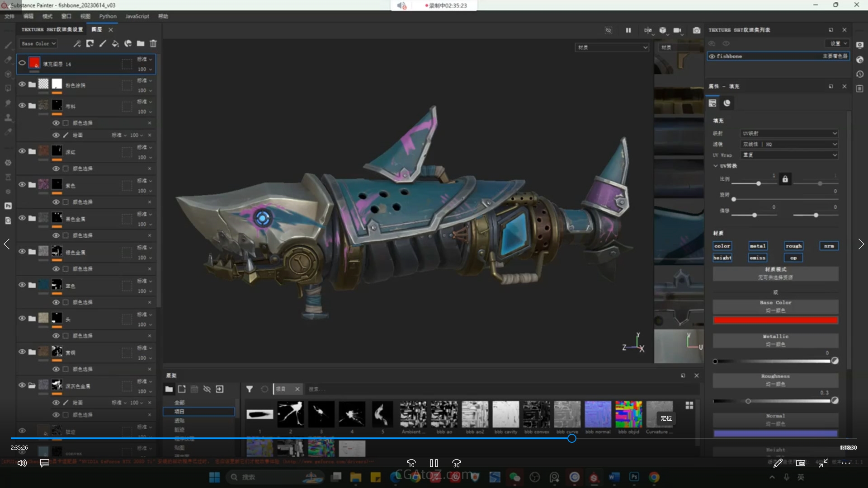Open the Base Color channel dropdown
The width and height of the screenshot is (868, 488).
(38, 43)
